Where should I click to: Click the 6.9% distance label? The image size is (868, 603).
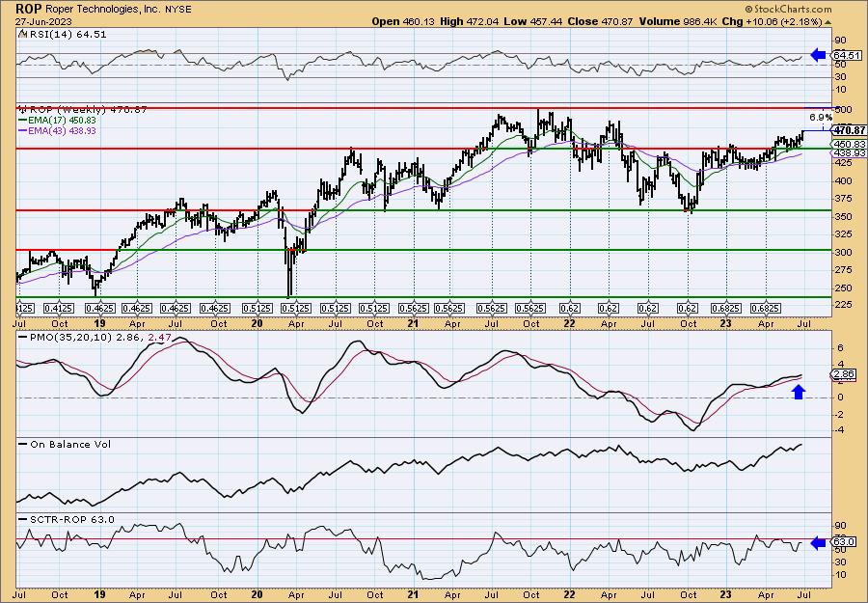coord(821,118)
